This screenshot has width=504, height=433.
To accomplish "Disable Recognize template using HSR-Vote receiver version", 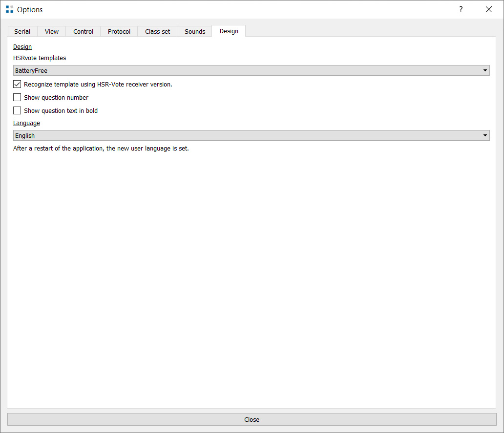I will pos(18,84).
